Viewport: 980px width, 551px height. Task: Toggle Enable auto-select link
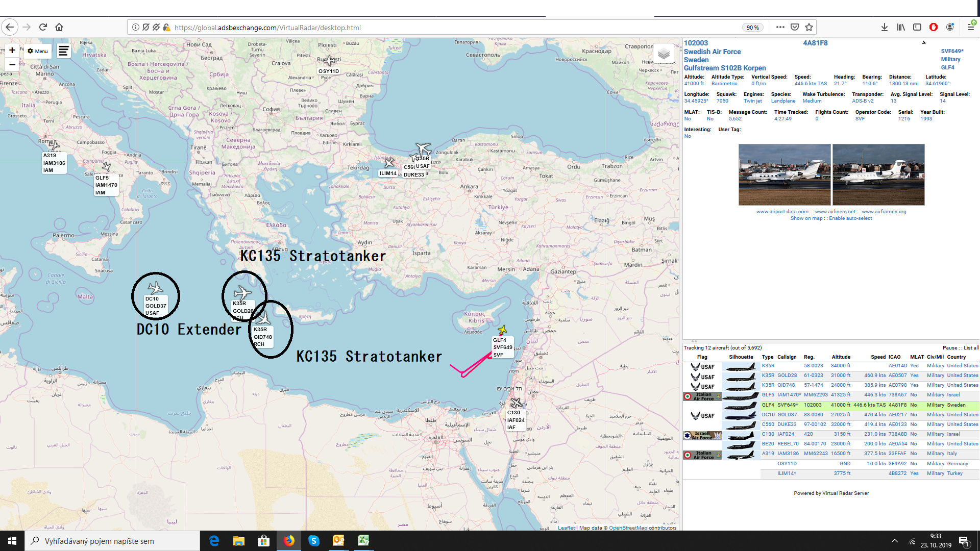850,218
